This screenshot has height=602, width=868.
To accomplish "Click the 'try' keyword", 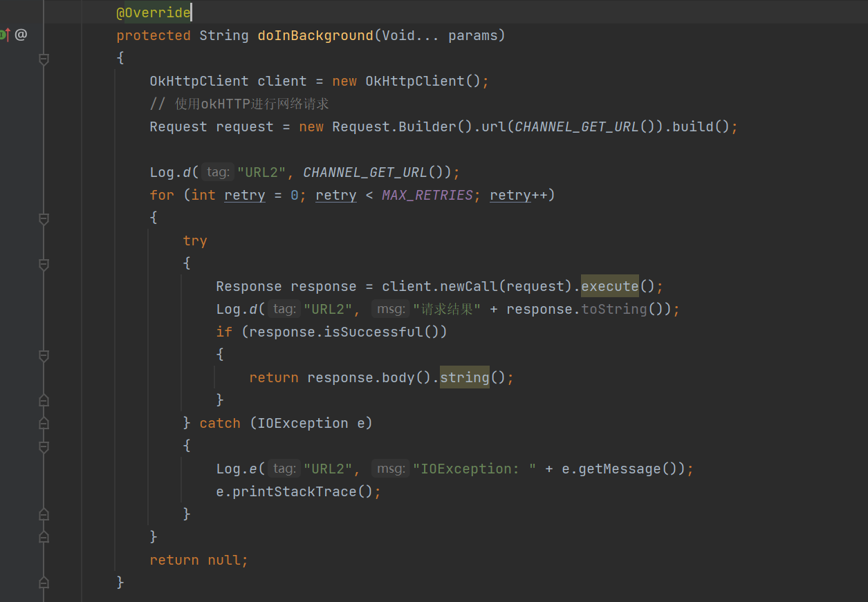I will pyautogui.click(x=195, y=241).
